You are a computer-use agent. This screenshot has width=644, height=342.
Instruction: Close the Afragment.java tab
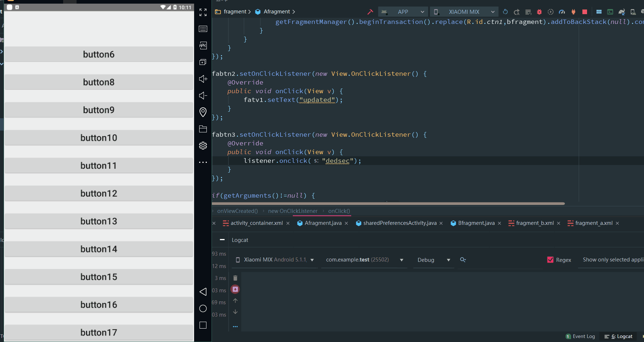pos(346,223)
